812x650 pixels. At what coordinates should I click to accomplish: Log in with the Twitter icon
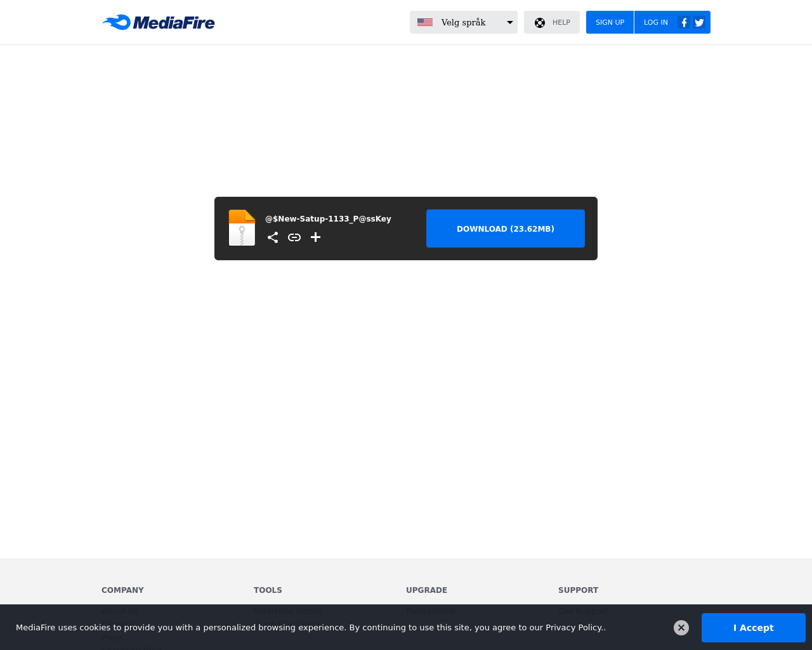point(699,22)
